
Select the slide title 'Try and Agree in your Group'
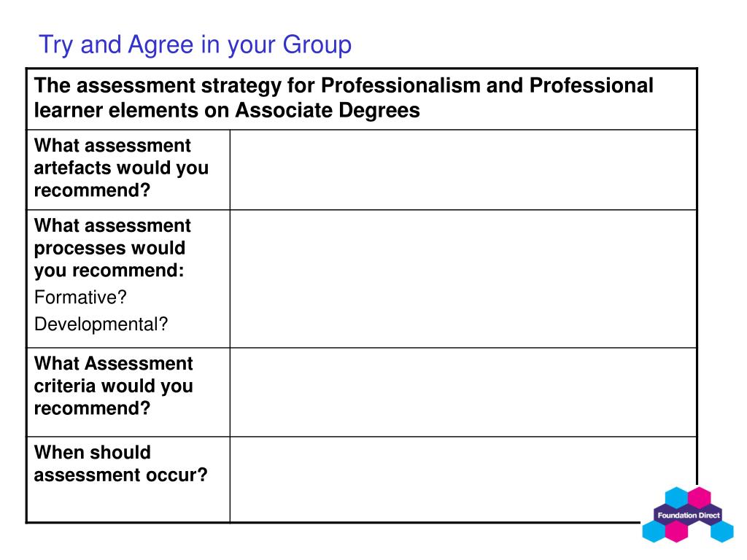pos(196,44)
